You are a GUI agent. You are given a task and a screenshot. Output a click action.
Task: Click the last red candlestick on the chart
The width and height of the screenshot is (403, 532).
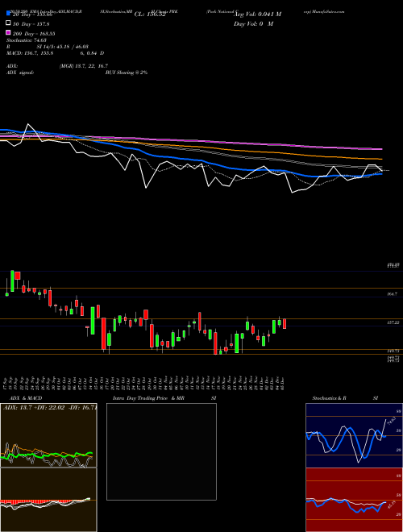tap(285, 324)
